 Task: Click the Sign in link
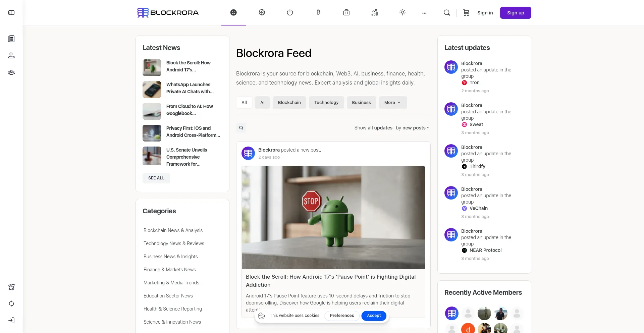(x=485, y=13)
